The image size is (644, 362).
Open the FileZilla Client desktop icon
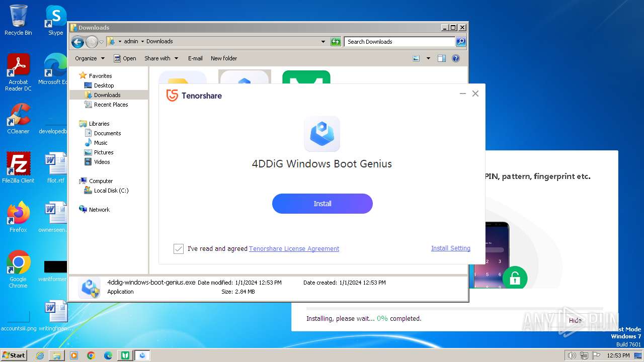[18, 167]
